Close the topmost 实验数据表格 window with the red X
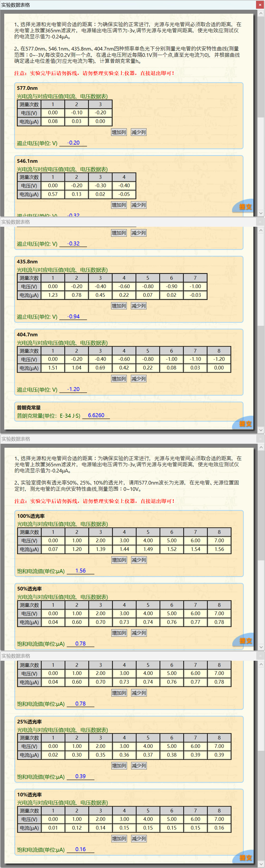 [x=260, y=5]
